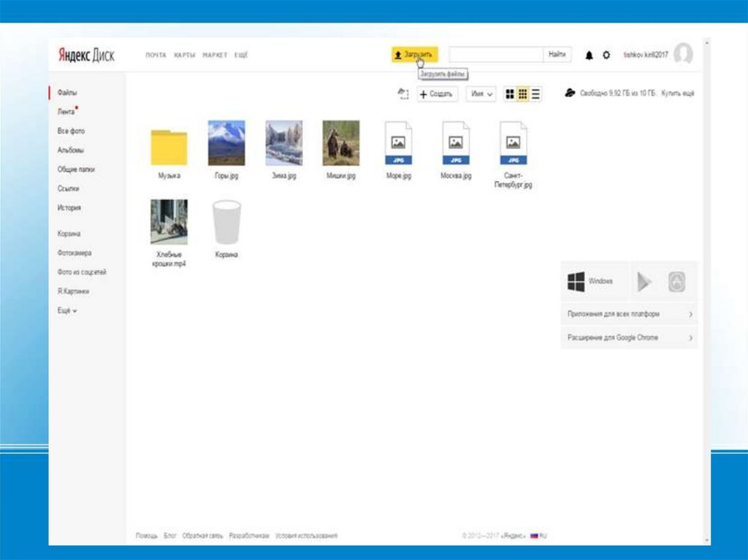Select Я.Картинки in the sidebar
This screenshot has height=560, width=748.
click(74, 291)
